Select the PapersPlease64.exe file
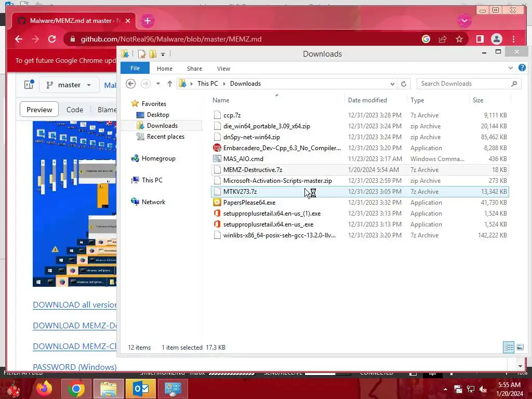Screen dimensions: 532x399 tap(360, 203)
